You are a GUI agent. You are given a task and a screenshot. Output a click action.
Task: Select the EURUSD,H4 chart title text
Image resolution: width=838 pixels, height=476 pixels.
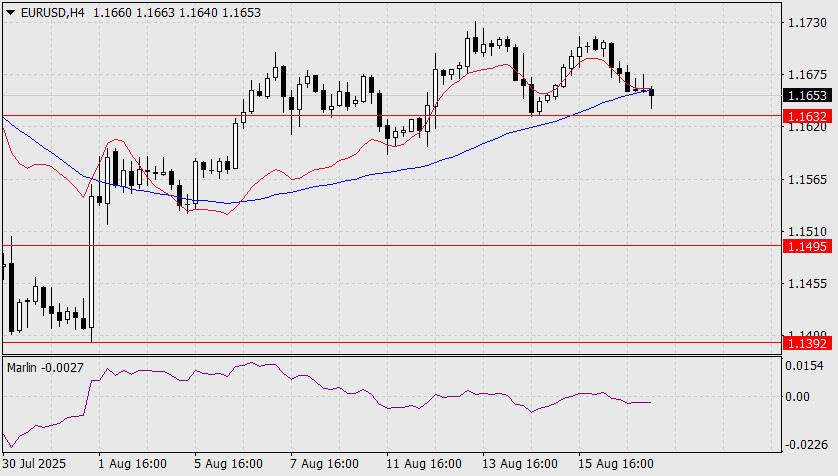(x=52, y=13)
